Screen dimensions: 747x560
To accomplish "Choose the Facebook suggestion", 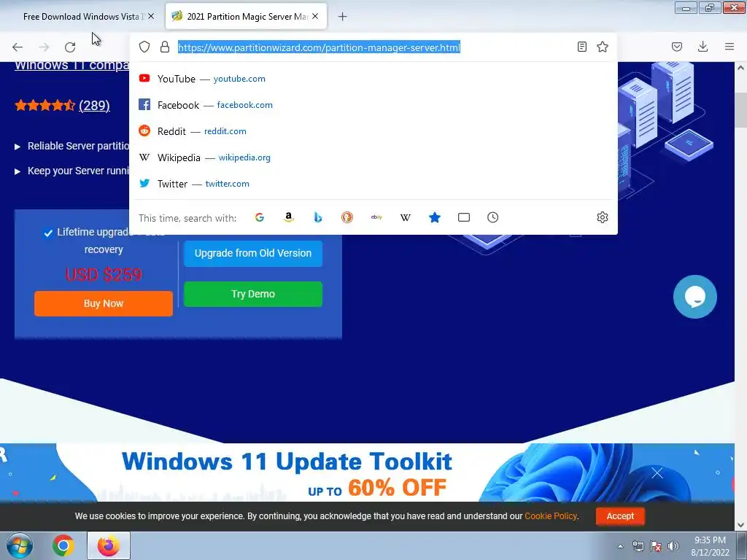I will [x=373, y=105].
